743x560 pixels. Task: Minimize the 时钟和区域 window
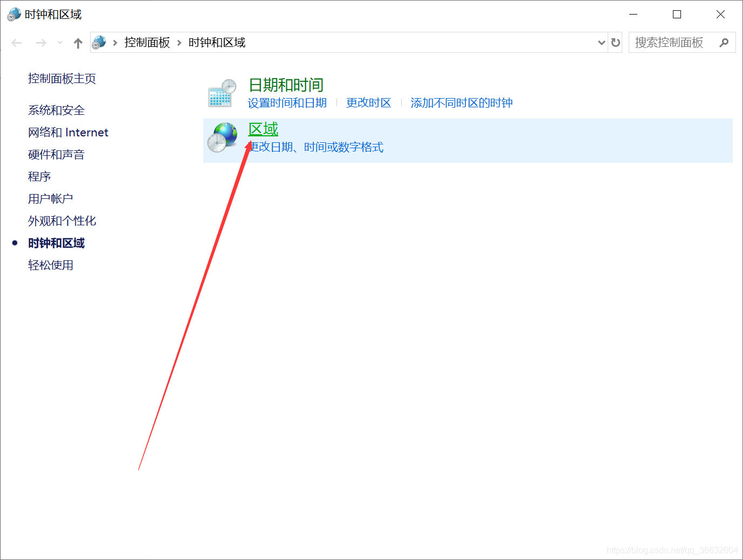pos(634,15)
